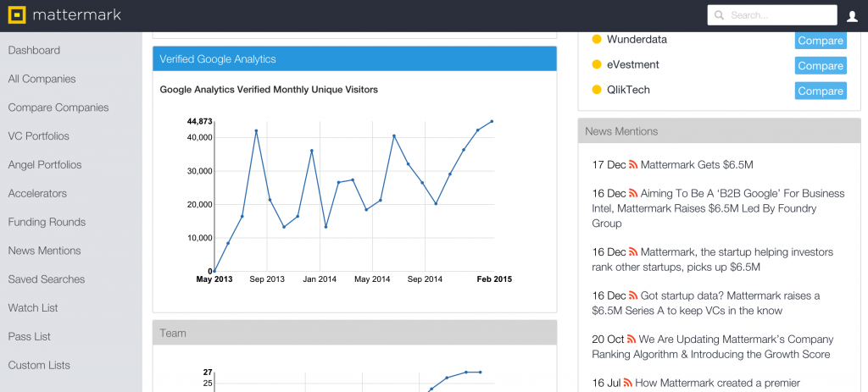Open Funding Rounds section

(47, 223)
